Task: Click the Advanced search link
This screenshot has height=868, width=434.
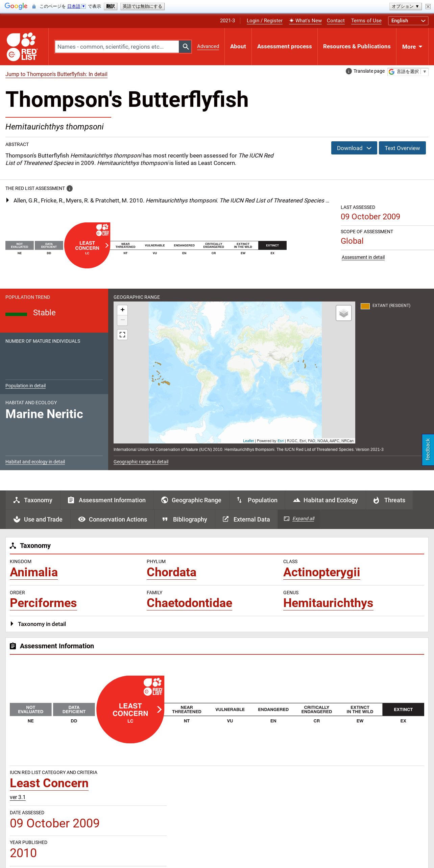Action: coord(208,47)
